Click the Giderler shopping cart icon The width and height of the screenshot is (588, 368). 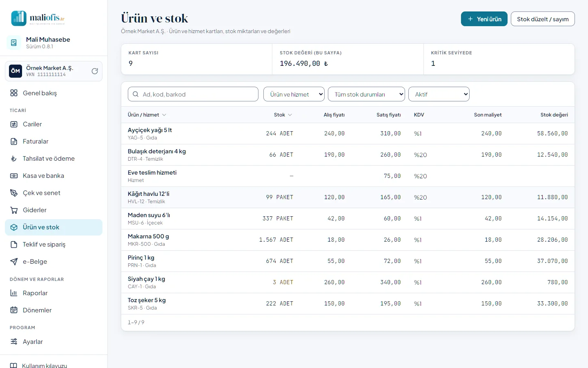click(x=14, y=210)
